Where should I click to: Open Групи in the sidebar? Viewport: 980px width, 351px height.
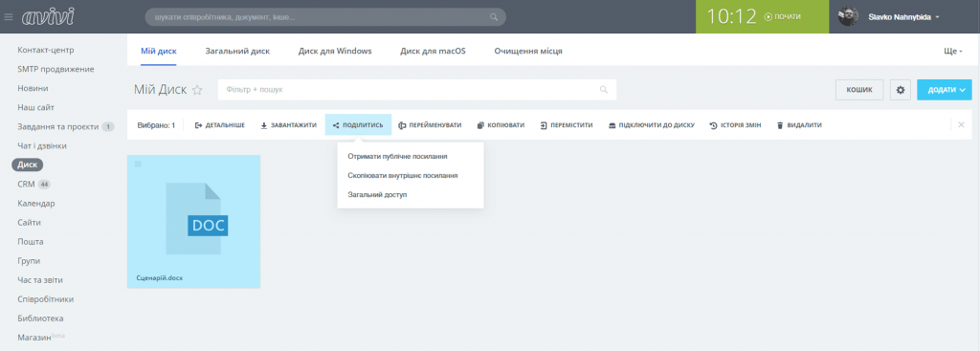[x=29, y=261]
